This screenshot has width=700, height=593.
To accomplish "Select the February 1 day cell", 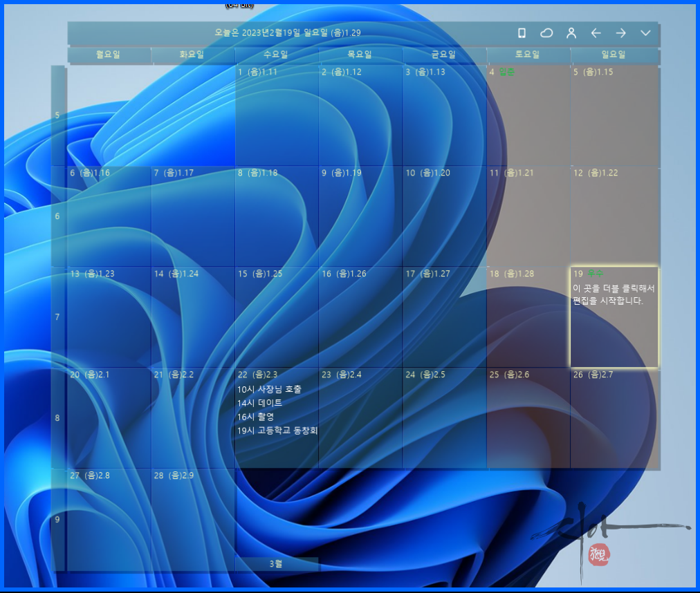I will [x=277, y=115].
